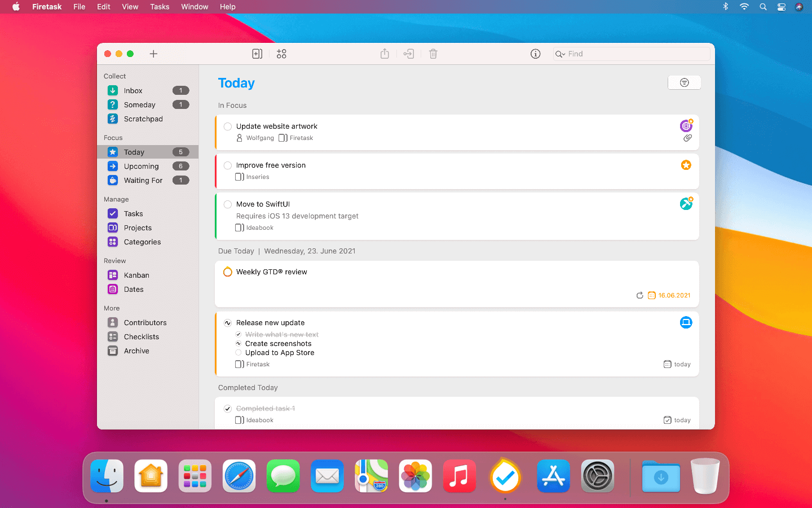Open the Help menu
812x508 pixels.
point(228,7)
